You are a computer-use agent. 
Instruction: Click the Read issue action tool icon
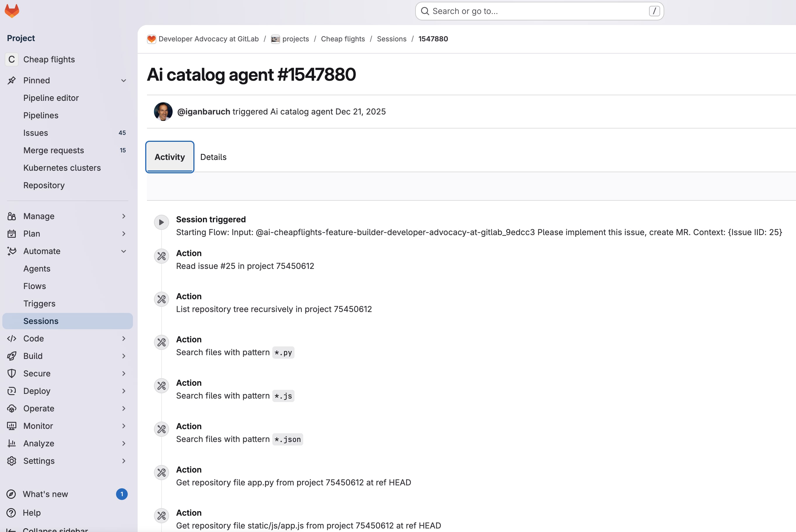click(161, 256)
